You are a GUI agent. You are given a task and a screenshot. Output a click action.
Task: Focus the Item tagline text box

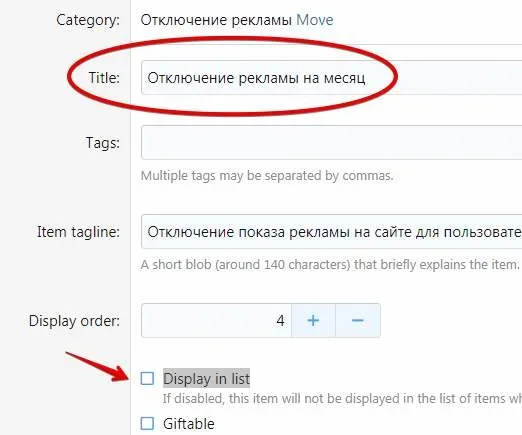coord(332,232)
